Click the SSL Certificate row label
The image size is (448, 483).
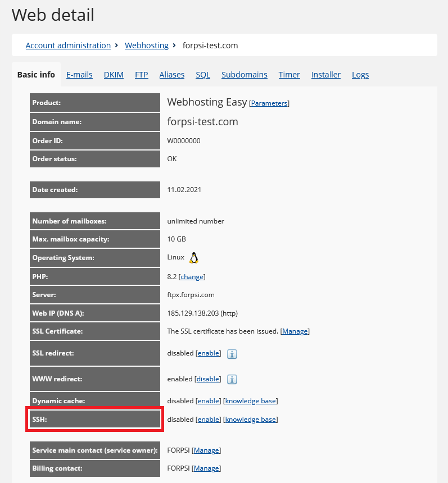pyautogui.click(x=95, y=331)
